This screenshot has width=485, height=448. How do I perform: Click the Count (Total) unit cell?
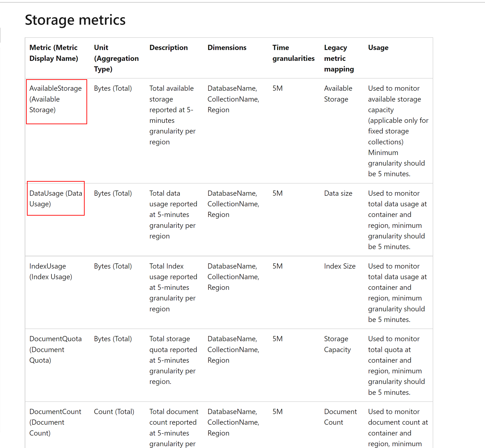[114, 412]
